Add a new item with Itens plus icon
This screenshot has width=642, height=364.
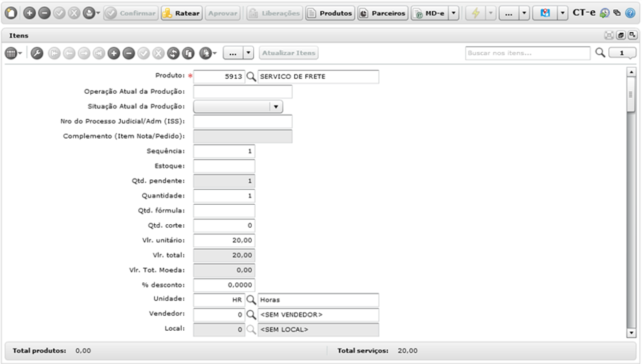(114, 53)
